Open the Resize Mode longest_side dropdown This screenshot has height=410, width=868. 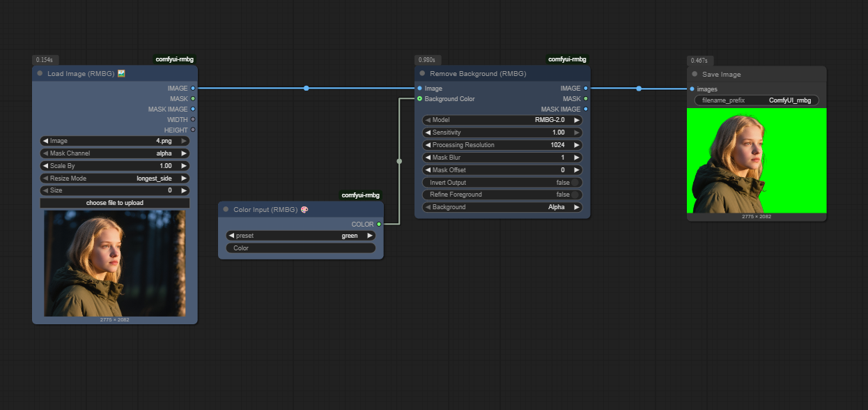(x=115, y=179)
